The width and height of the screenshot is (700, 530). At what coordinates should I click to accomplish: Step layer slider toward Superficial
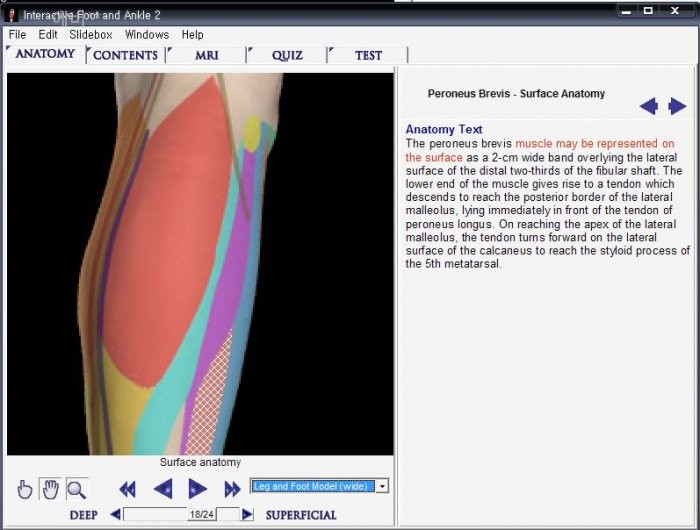pyautogui.click(x=248, y=514)
